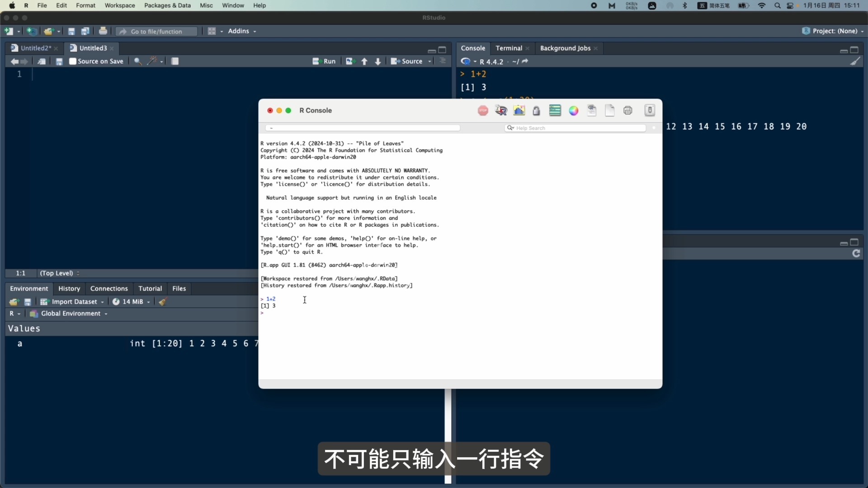The height and width of the screenshot is (488, 868).
Task: Open the Workspace menu in the menu bar
Action: click(x=119, y=5)
